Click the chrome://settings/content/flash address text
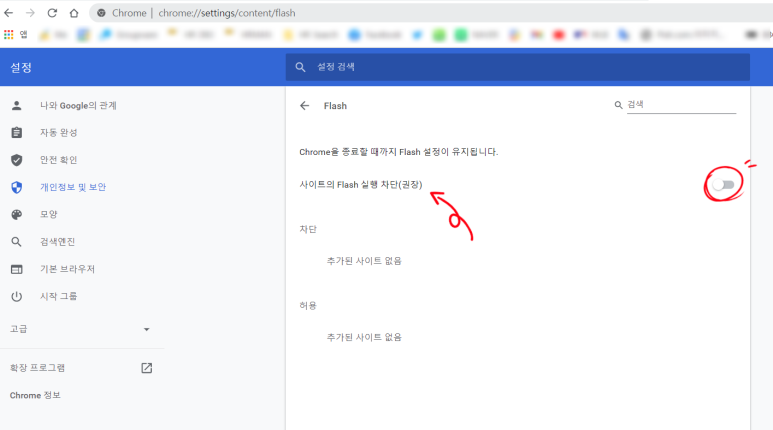Image resolution: width=773 pixels, height=430 pixels. pyautogui.click(x=227, y=13)
